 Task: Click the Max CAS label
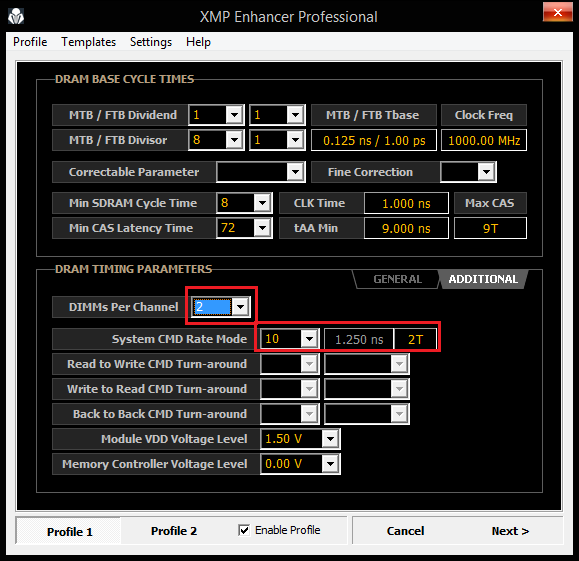pyautogui.click(x=490, y=203)
